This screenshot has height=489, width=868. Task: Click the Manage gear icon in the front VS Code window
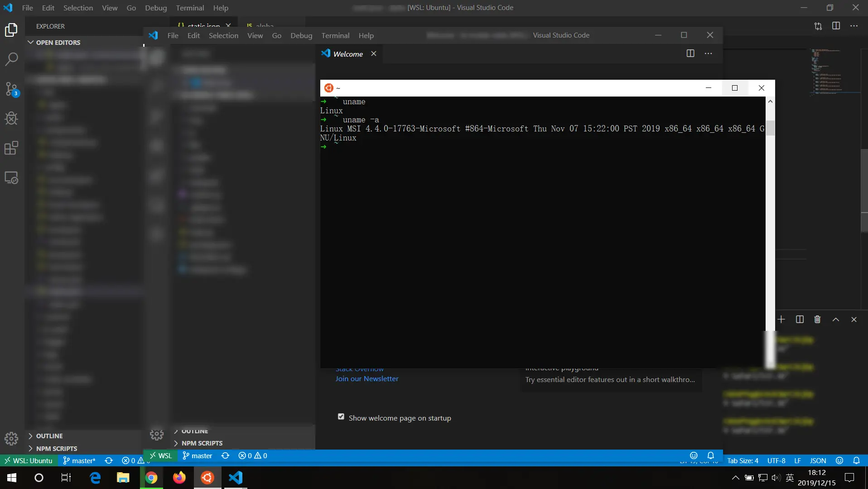coord(157,435)
